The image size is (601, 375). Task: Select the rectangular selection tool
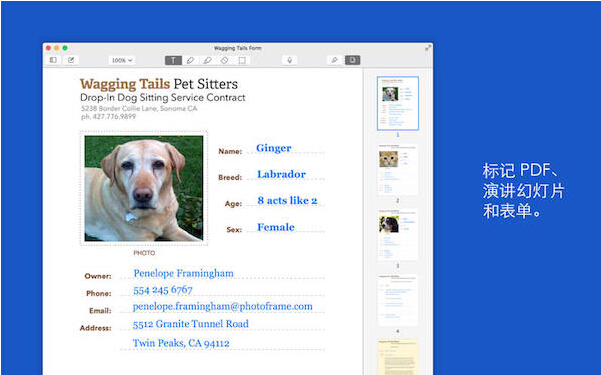[242, 60]
